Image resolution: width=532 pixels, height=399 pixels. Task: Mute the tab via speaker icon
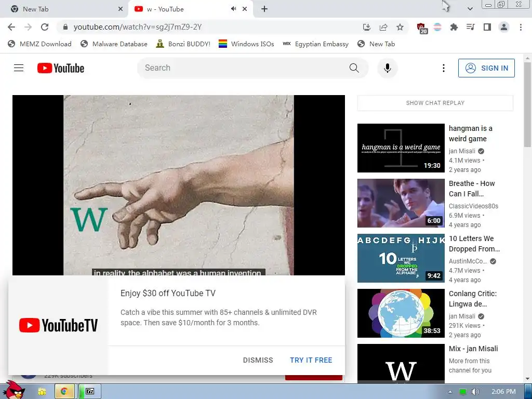coord(233,9)
